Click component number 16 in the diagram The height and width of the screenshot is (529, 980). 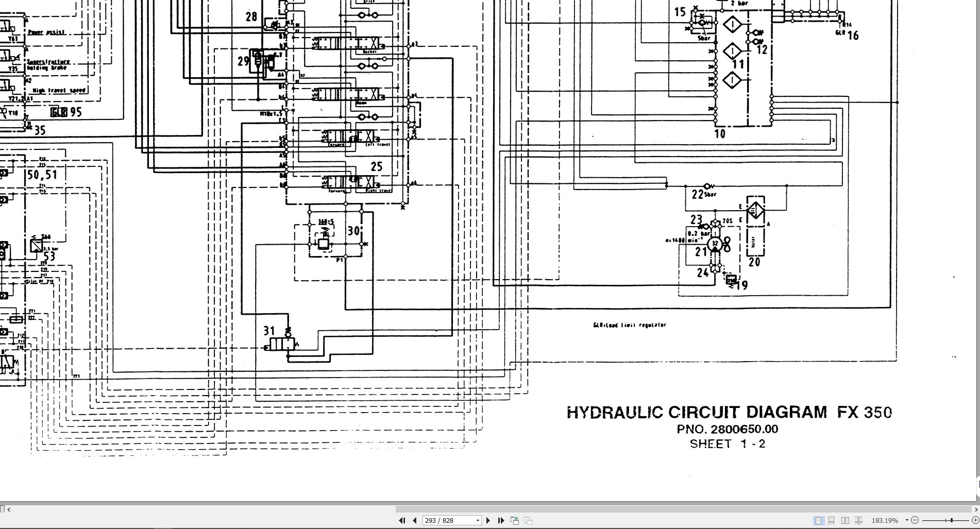(853, 36)
